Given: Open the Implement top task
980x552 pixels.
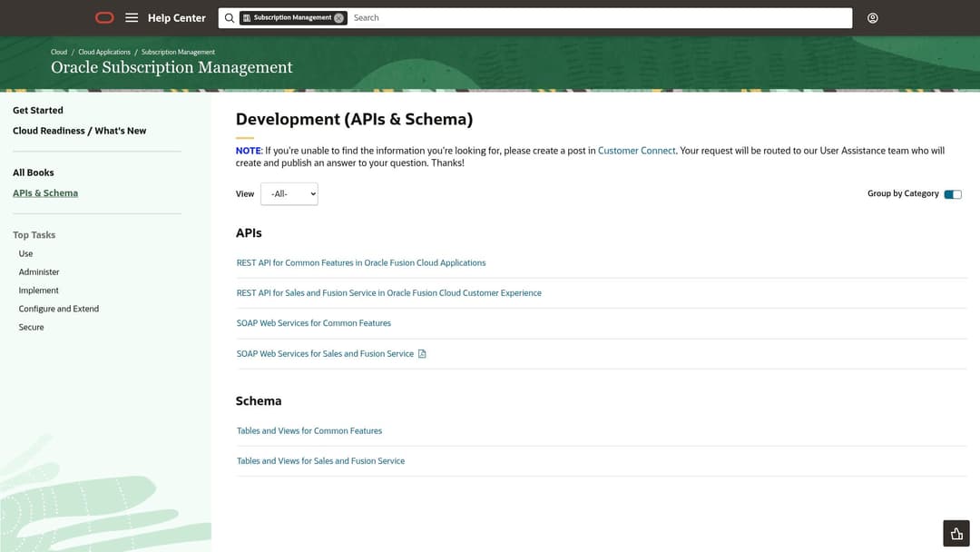Looking at the screenshot, I should (39, 291).
